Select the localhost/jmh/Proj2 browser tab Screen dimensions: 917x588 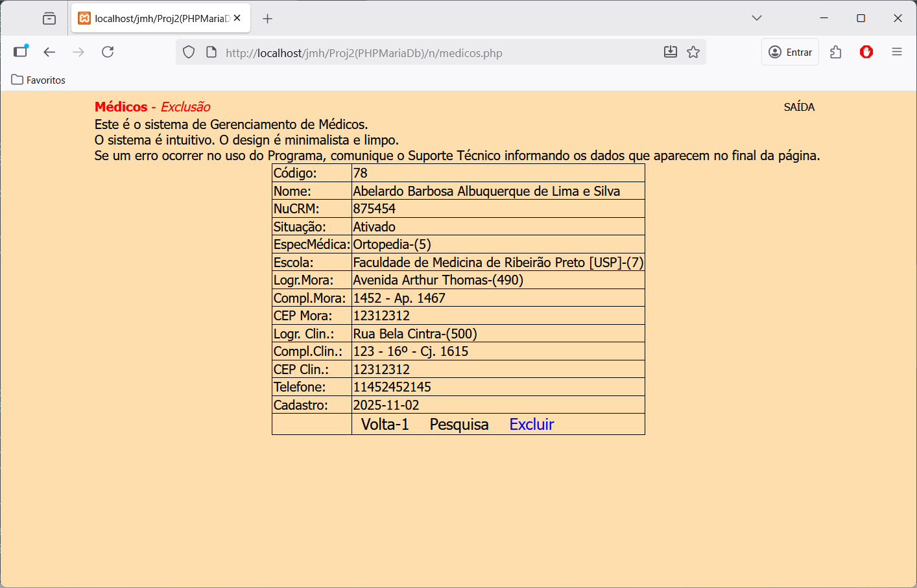tap(161, 18)
